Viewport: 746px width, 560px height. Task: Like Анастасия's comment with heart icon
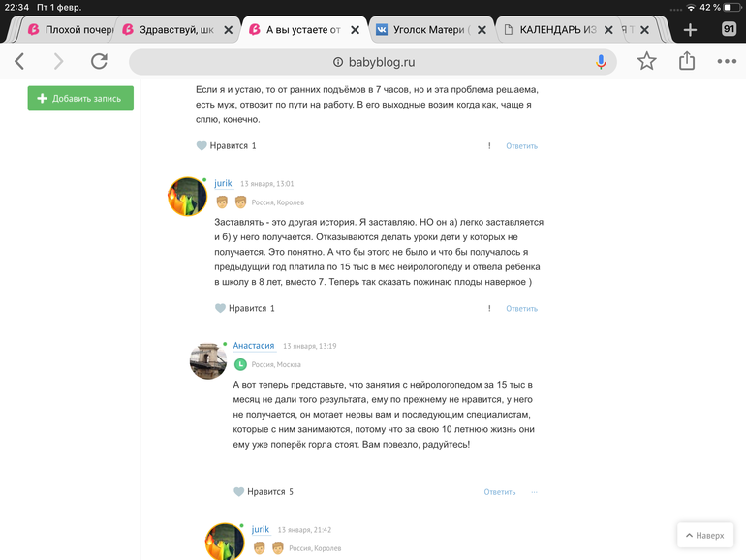tap(239, 492)
